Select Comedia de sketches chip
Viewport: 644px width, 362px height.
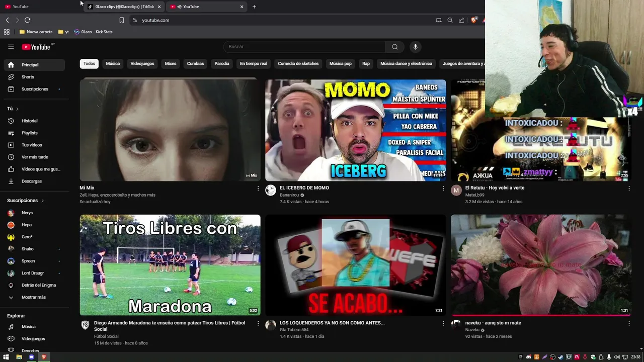pos(298,64)
